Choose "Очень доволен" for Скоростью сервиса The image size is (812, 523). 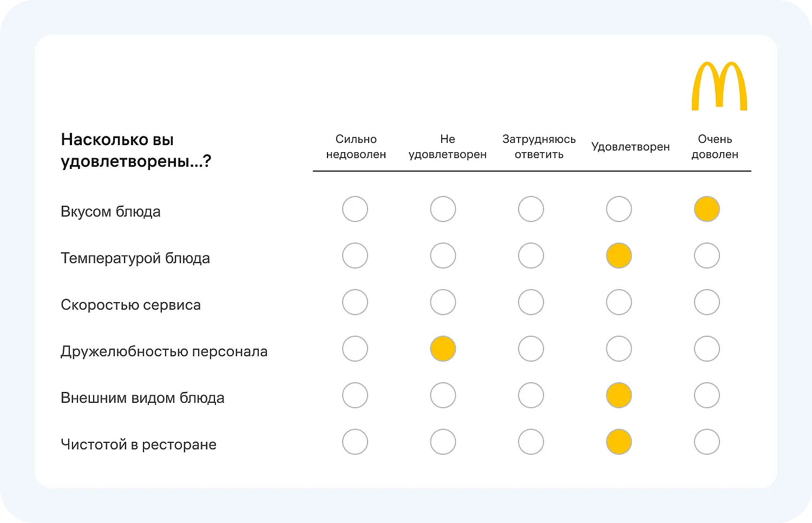point(706,302)
